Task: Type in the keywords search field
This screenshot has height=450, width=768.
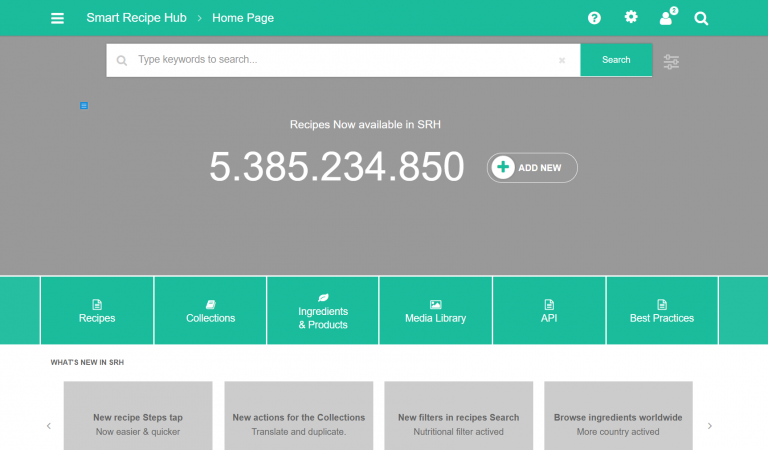Action: (x=340, y=60)
